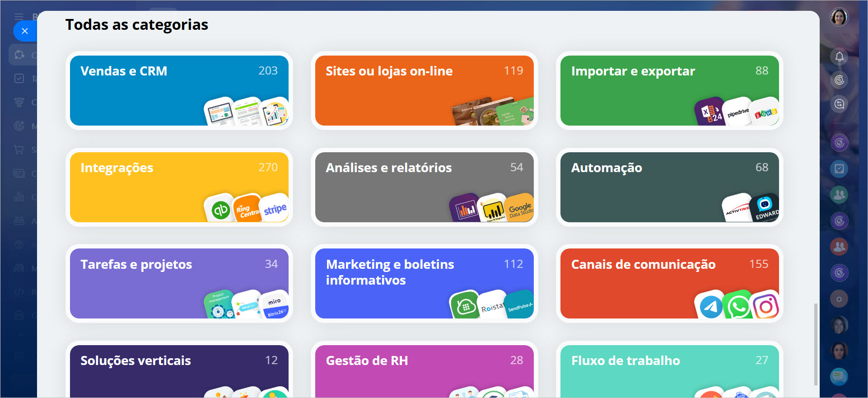Open the Soluções verticais category
This screenshot has height=398, width=868.
[179, 371]
